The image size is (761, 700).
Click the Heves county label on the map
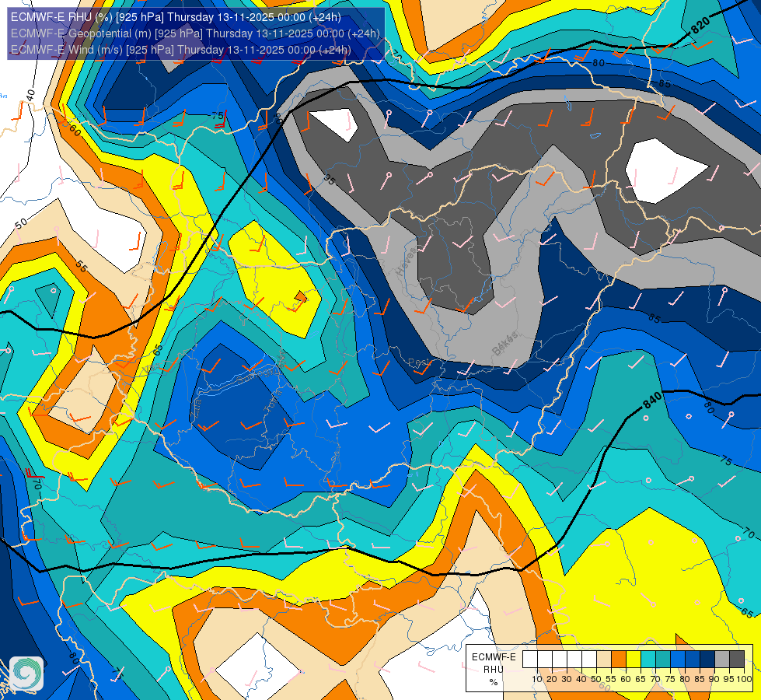click(407, 262)
